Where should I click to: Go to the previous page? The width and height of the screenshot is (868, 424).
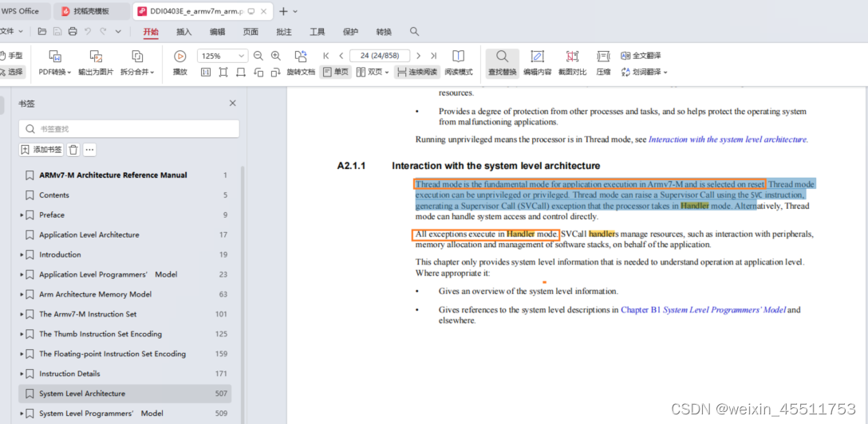coord(341,56)
